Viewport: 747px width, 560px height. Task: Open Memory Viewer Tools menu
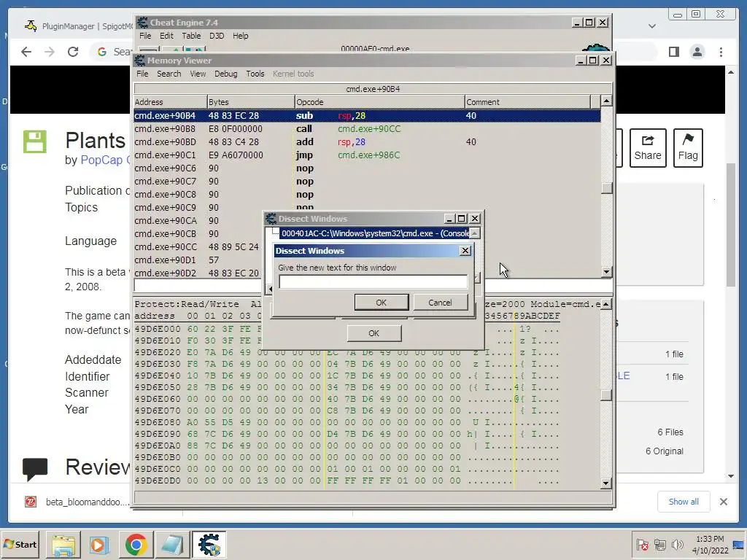255,74
